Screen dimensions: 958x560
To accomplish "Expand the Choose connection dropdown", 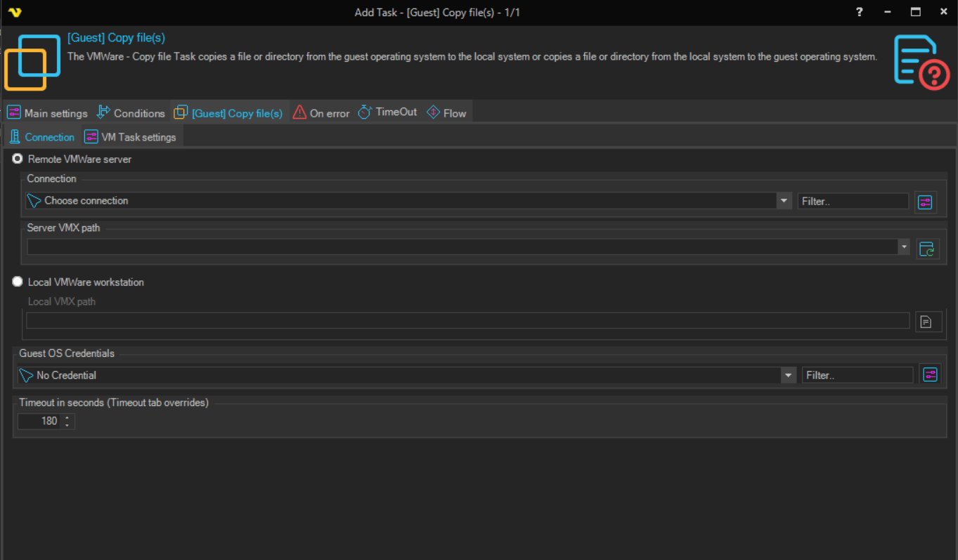I will click(x=784, y=201).
